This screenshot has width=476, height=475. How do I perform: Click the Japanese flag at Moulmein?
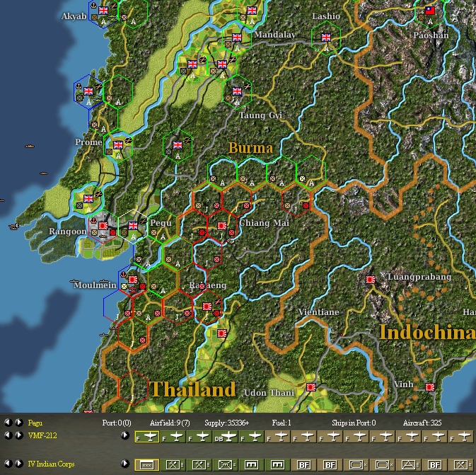(x=133, y=280)
